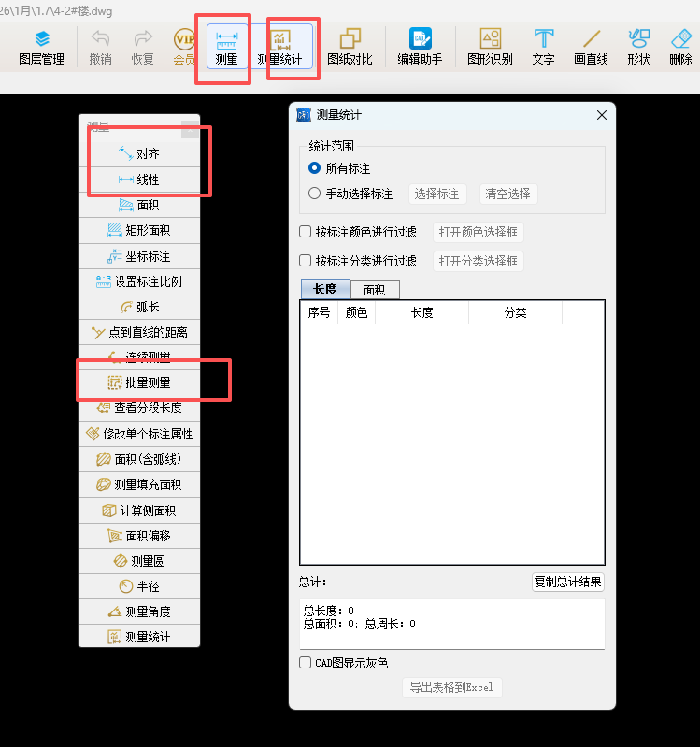Click the 测量 measure tool icon

226,47
